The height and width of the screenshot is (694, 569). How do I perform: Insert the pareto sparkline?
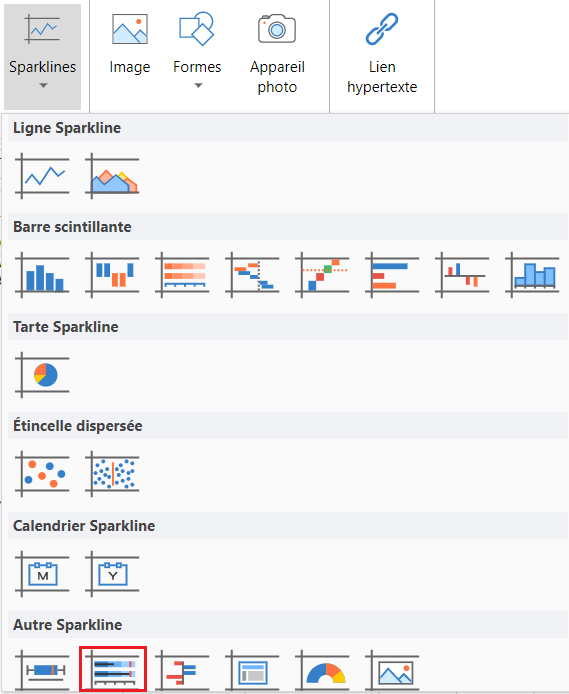click(x=322, y=275)
